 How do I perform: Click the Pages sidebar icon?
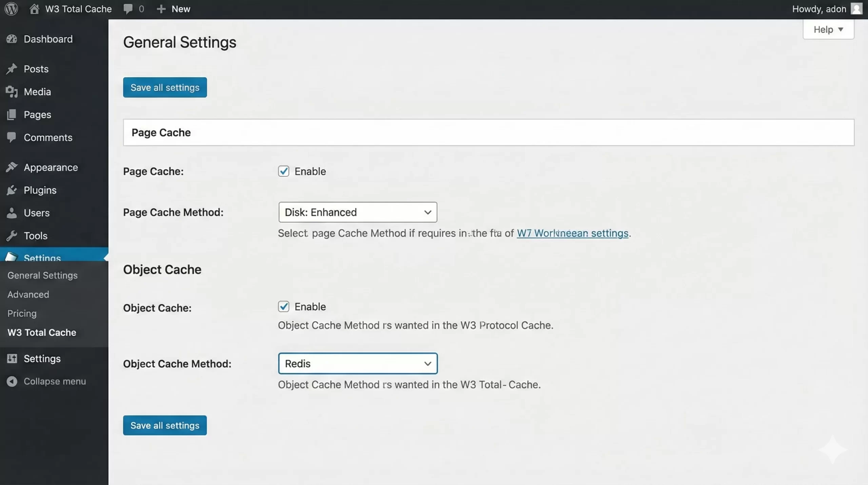click(x=12, y=114)
